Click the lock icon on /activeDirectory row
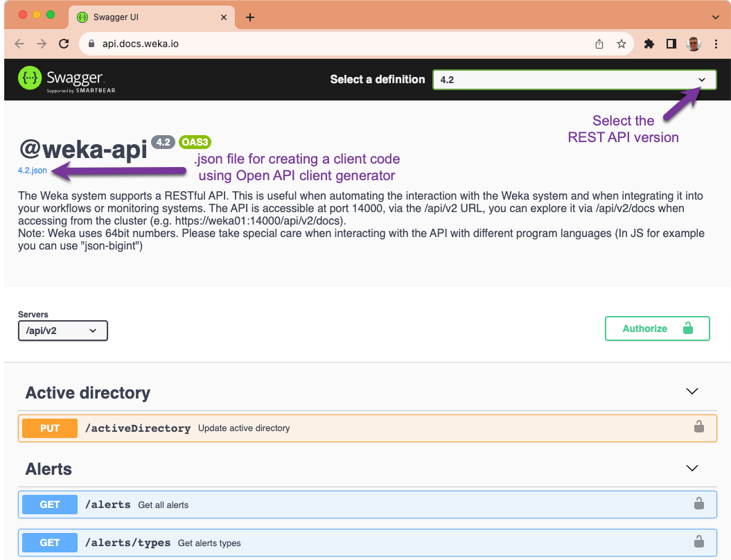This screenshot has height=560, width=731. tap(699, 428)
